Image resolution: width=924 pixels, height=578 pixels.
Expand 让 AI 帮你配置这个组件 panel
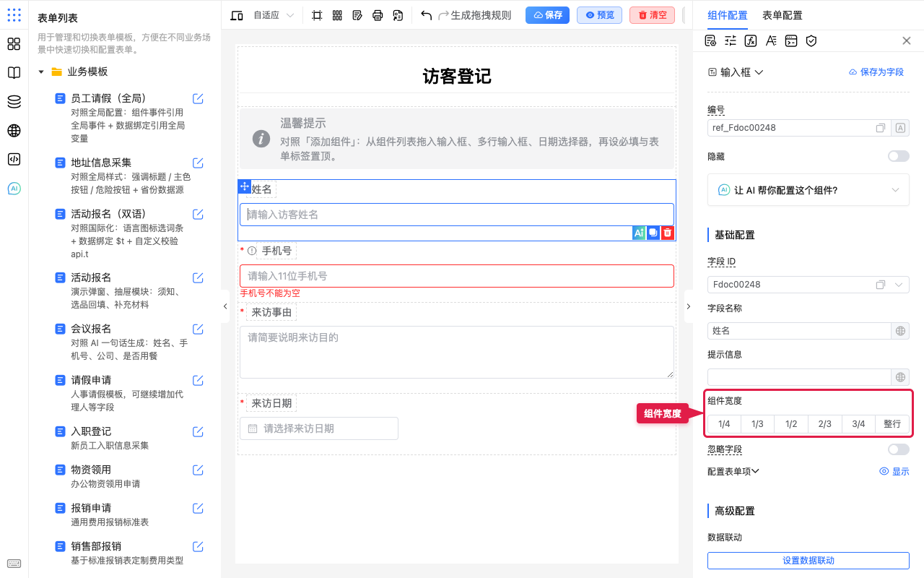(808, 190)
